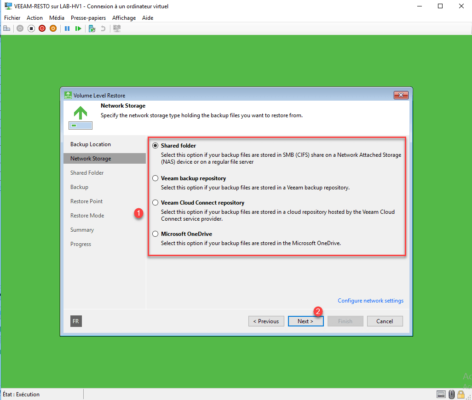472x400 pixels.
Task: Open the Affichage menu
Action: pyautogui.click(x=124, y=18)
